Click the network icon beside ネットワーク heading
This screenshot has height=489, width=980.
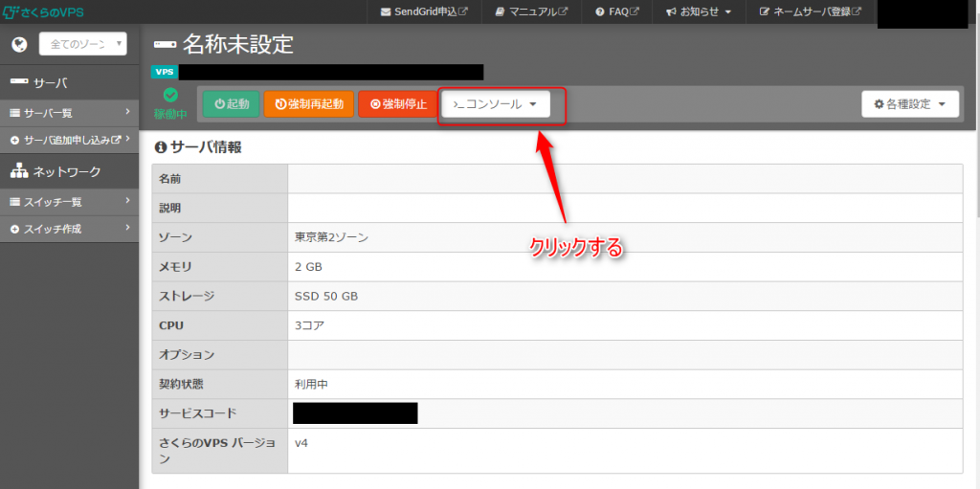(x=19, y=171)
